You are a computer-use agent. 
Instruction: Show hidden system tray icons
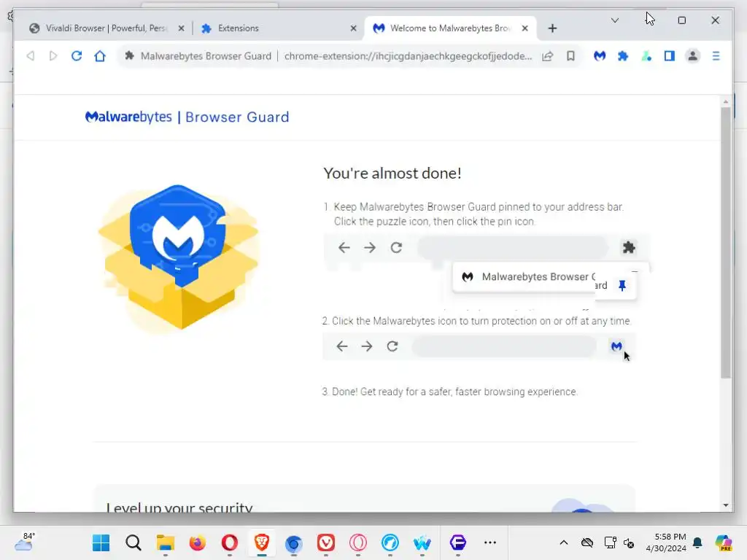[x=564, y=542]
